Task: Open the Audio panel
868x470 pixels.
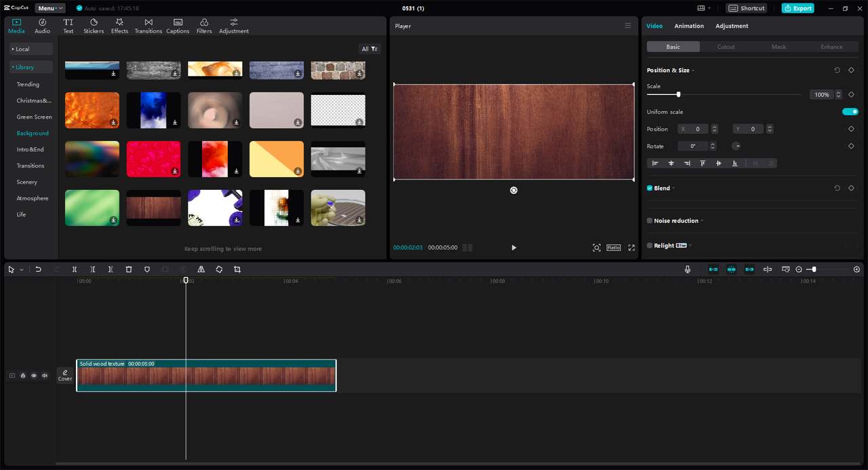Action: 42,26
